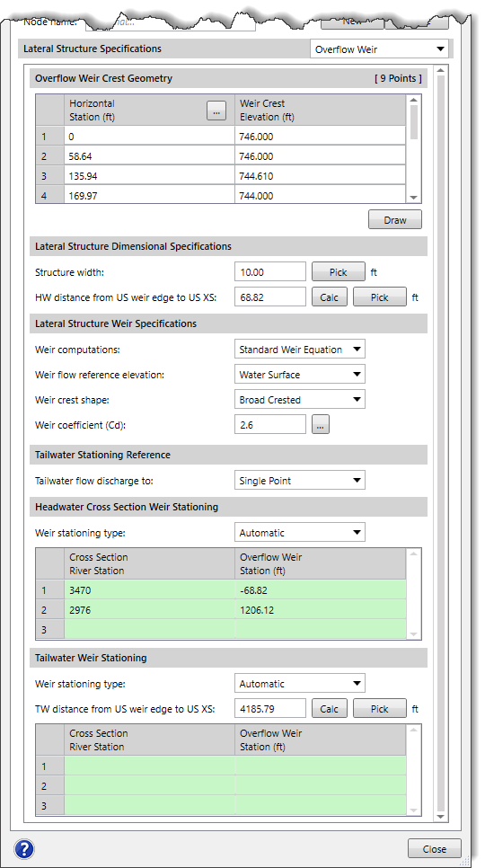Click crest geometry table scroll up arrow
Image resolution: width=485 pixels, height=868 pixels.
click(414, 101)
